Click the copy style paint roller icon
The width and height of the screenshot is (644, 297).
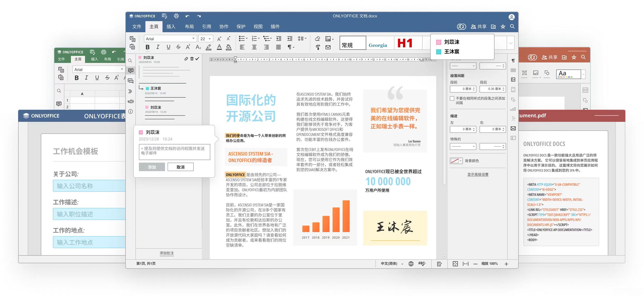click(317, 47)
